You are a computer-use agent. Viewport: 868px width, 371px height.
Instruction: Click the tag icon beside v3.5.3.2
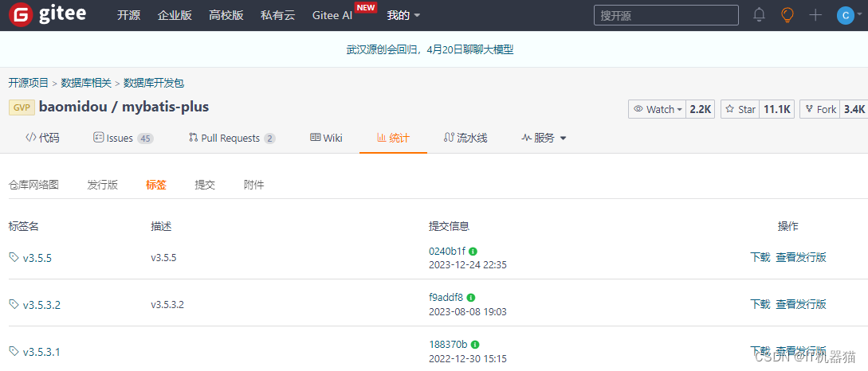14,303
